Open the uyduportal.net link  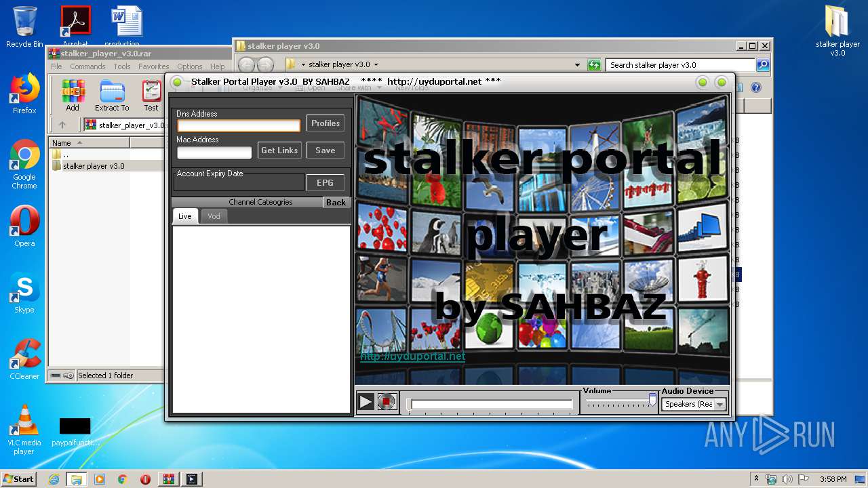coord(413,356)
